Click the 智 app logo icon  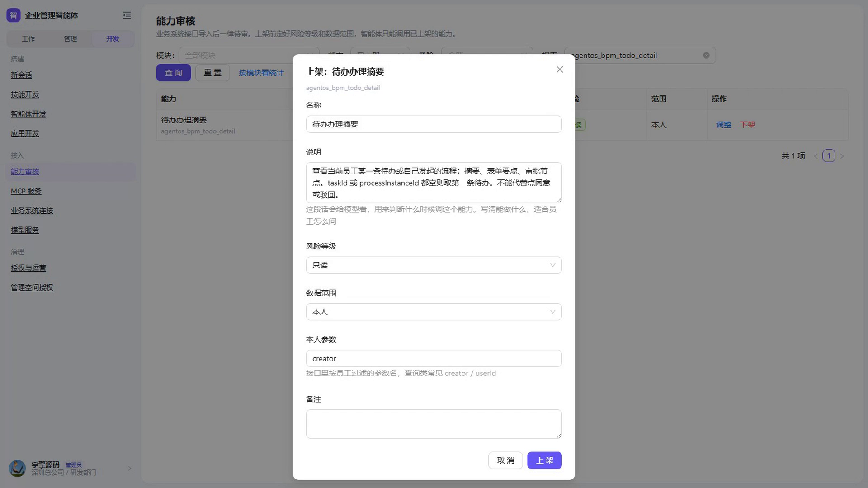point(14,15)
